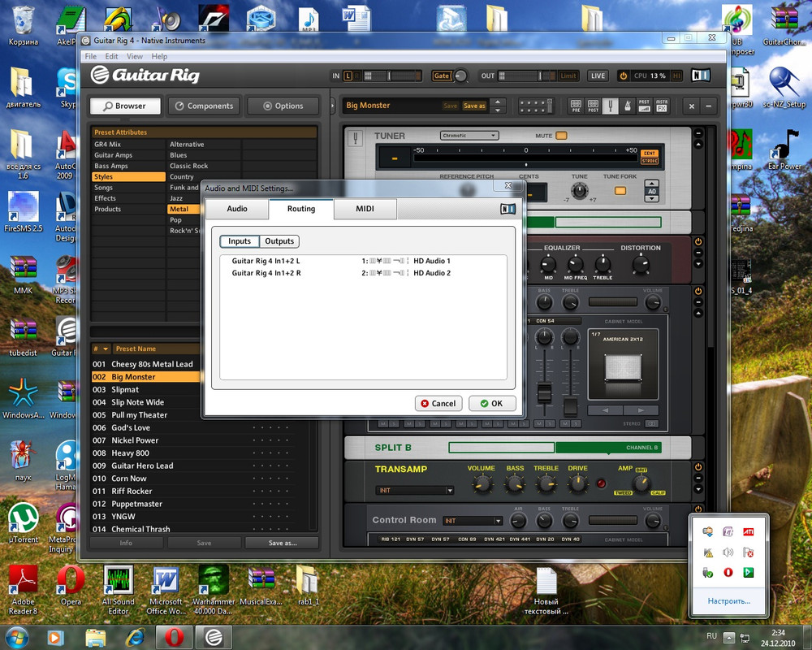Click Cancel in Audio and MIDI Settings
This screenshot has width=812, height=650.
[x=438, y=403]
